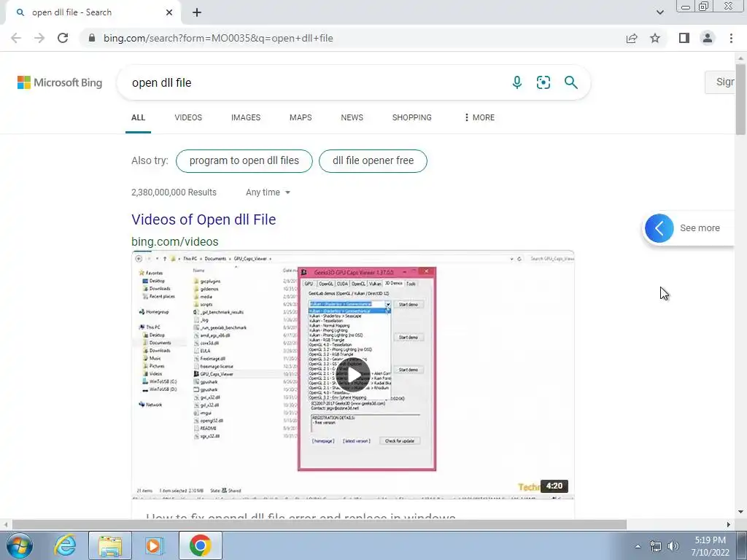Show hidden tray icons arrow
This screenshot has width=747, height=560.
tap(638, 546)
